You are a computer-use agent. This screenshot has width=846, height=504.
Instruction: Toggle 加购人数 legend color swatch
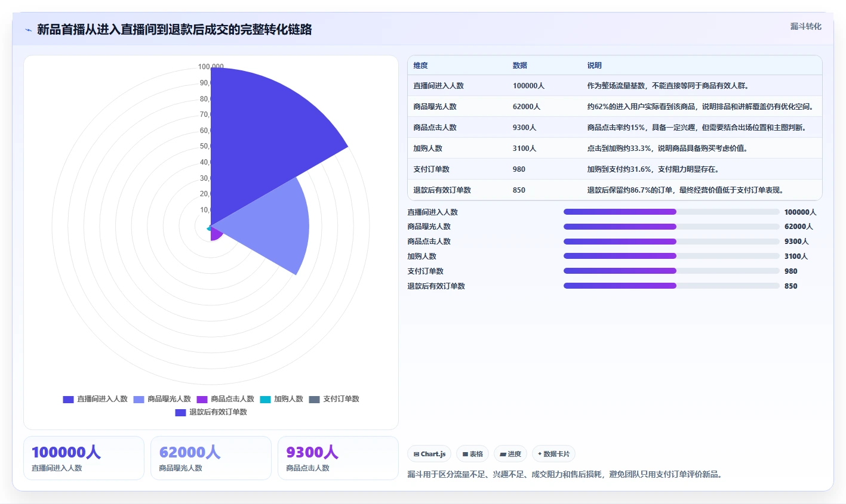coord(265,399)
